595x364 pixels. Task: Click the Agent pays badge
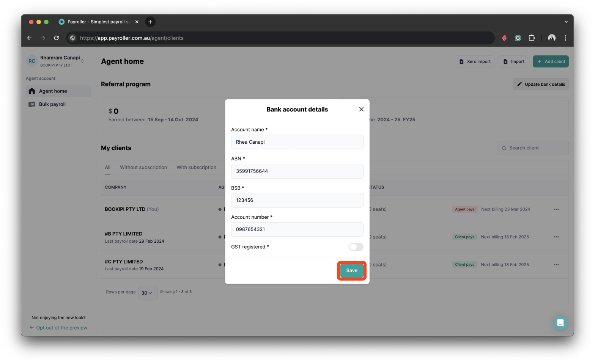click(464, 209)
